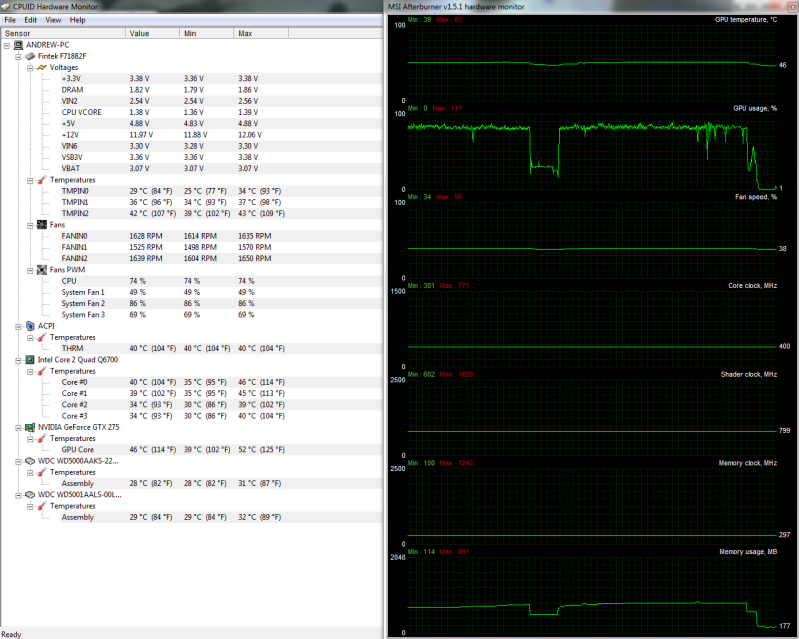This screenshot has width=799, height=639.
Task: Collapse the ACPI node
Action: [x=18, y=326]
